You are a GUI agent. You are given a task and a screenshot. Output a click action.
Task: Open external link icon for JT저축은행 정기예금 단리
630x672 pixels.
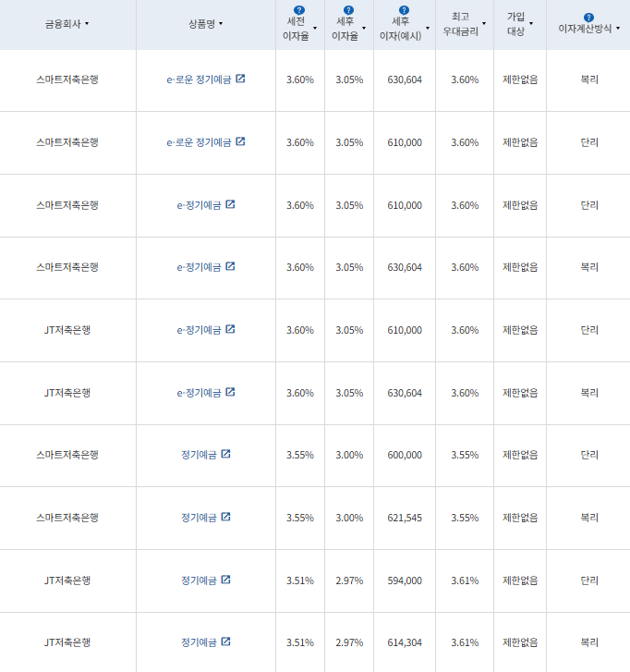pos(225,580)
